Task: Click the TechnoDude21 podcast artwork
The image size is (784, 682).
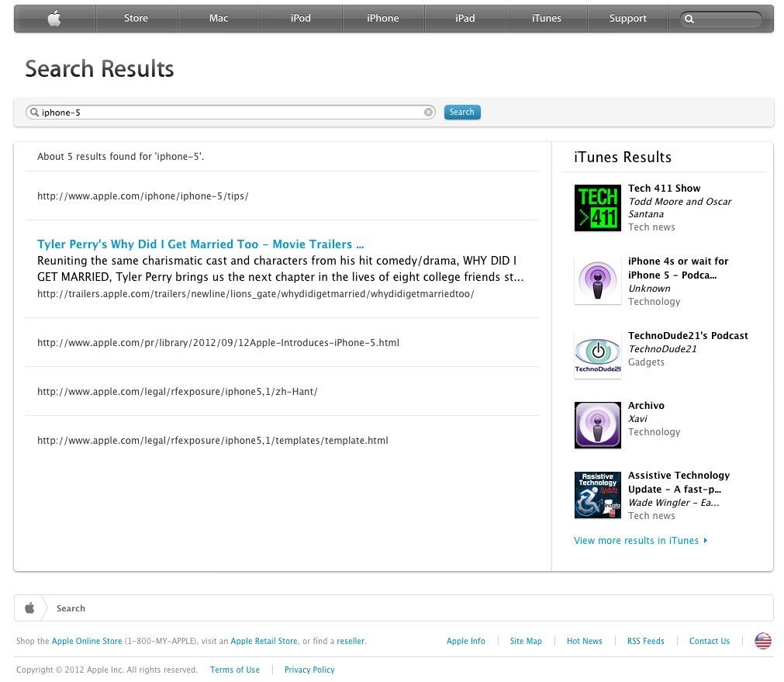Action: [598, 355]
